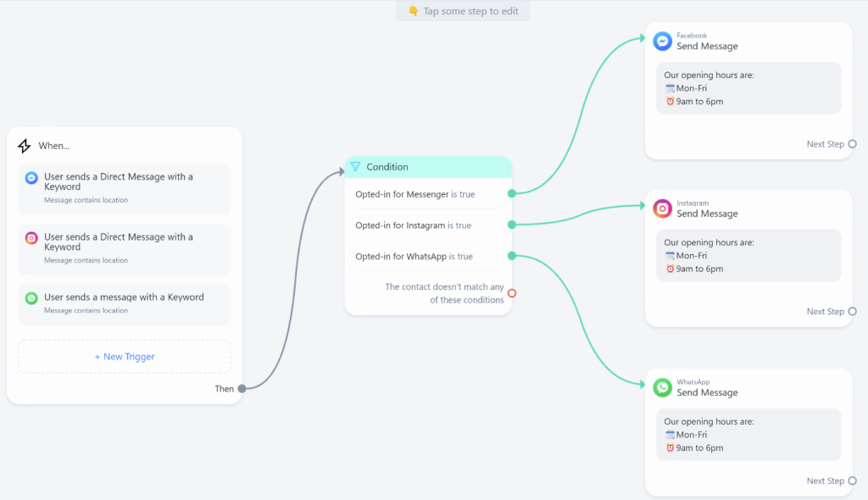
Task: Edit the Instagram opening hours message bubble
Action: point(748,255)
